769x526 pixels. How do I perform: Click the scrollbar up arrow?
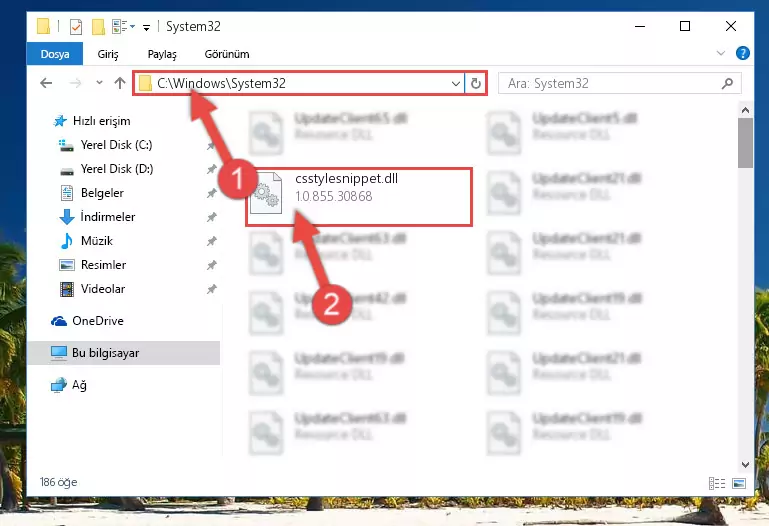point(745,110)
